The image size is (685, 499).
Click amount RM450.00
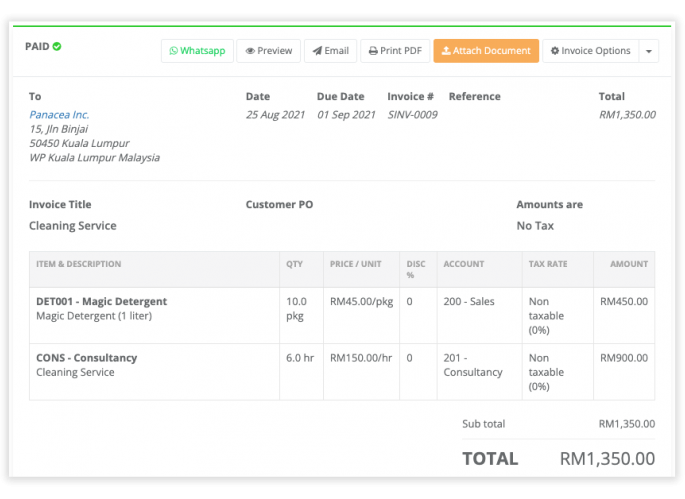coord(624,301)
